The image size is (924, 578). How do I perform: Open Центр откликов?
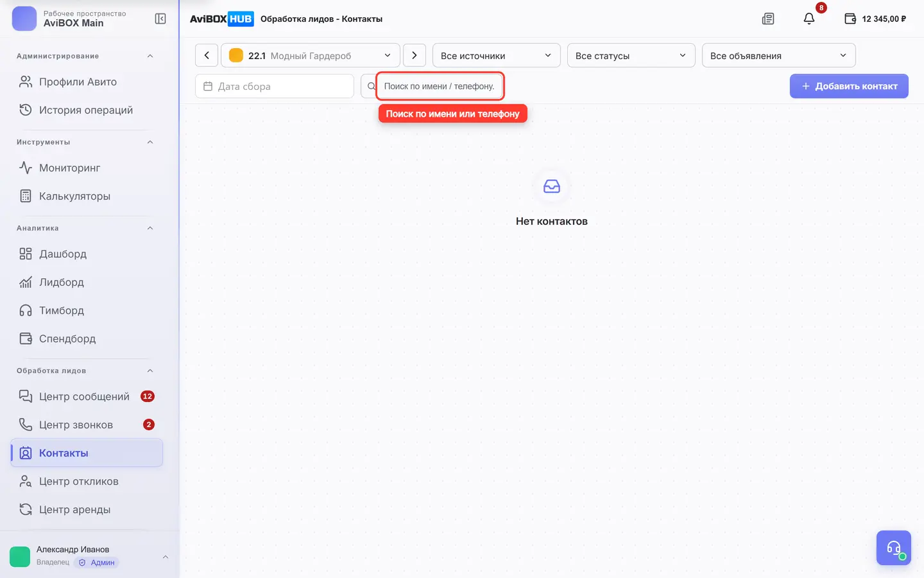pyautogui.click(x=87, y=481)
